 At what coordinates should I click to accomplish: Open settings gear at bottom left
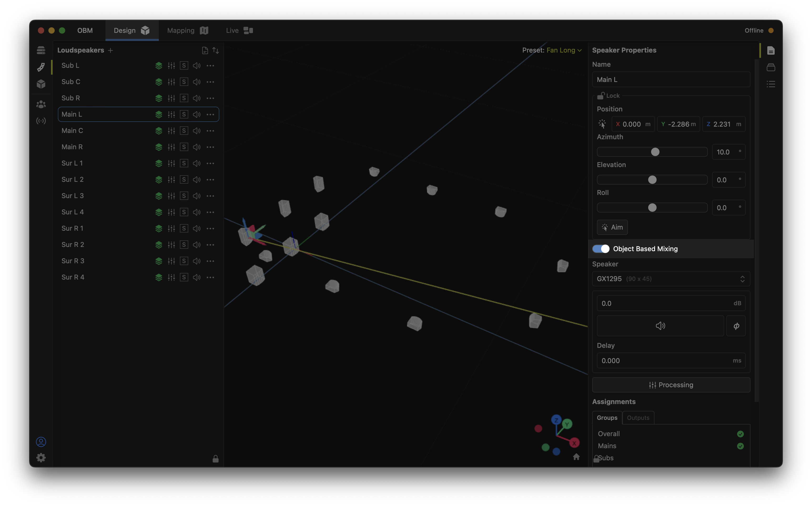(41, 457)
